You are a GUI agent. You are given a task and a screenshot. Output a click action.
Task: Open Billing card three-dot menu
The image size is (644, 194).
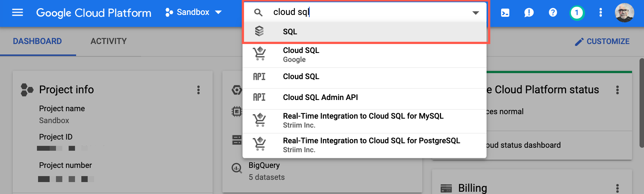pyautogui.click(x=618, y=188)
